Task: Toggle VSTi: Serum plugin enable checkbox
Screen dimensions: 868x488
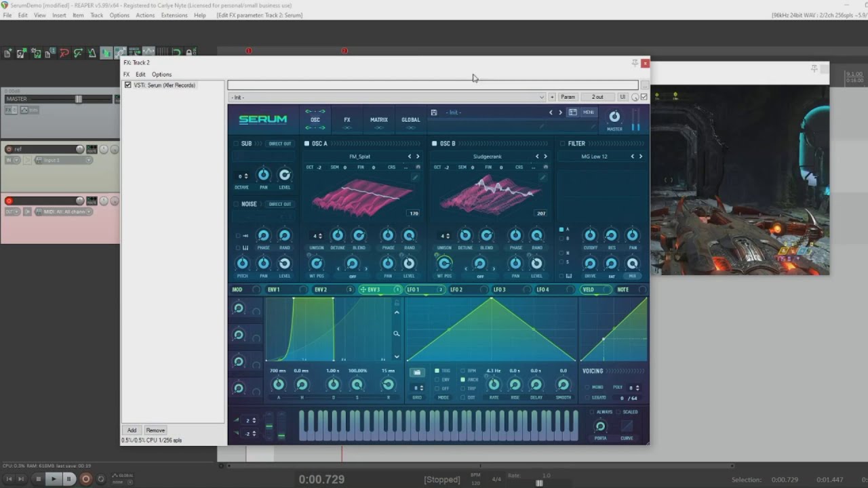Action: pos(127,85)
